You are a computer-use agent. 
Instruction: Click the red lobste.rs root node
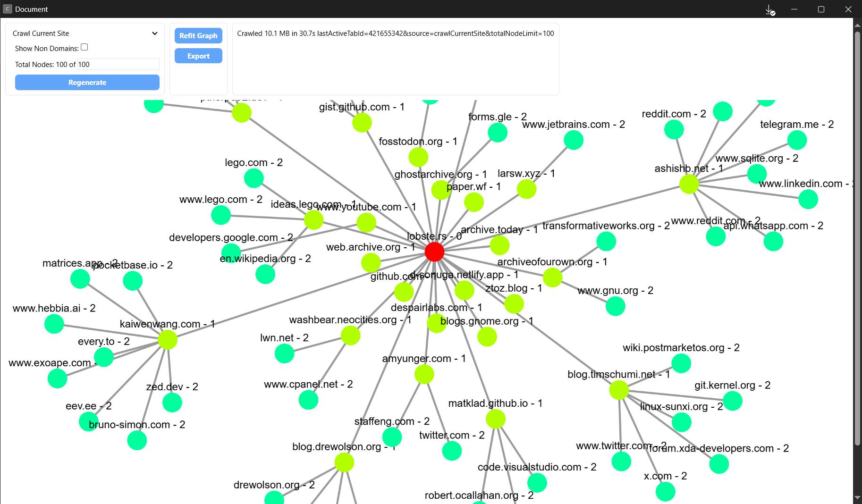(434, 252)
